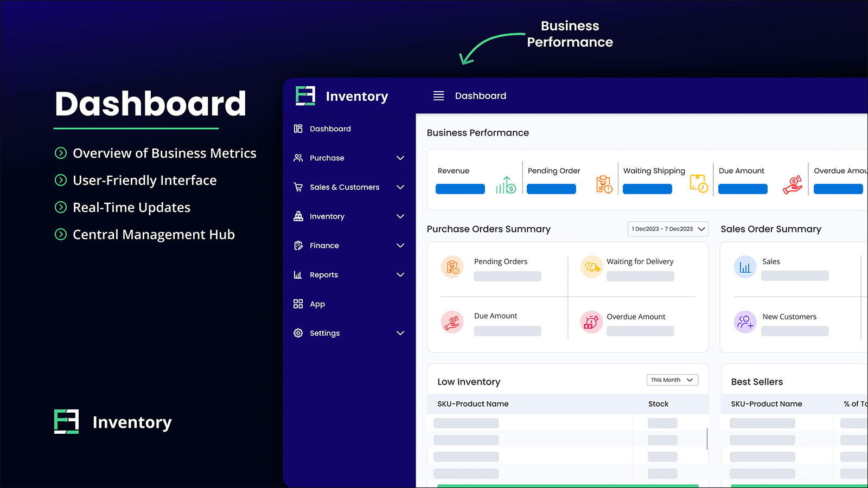
Task: Select Dashboard in the sidebar
Action: pos(330,129)
